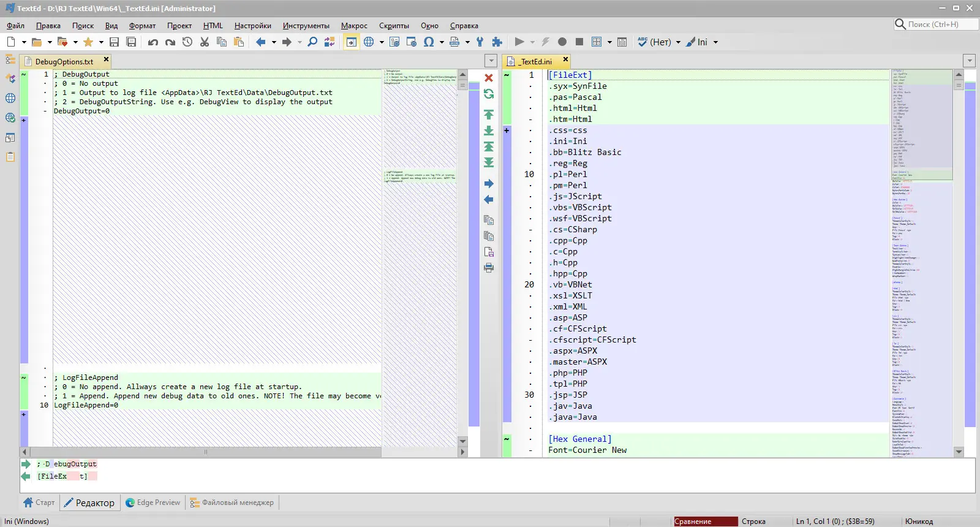
Task: Click the history clock icon
Action: point(187,42)
